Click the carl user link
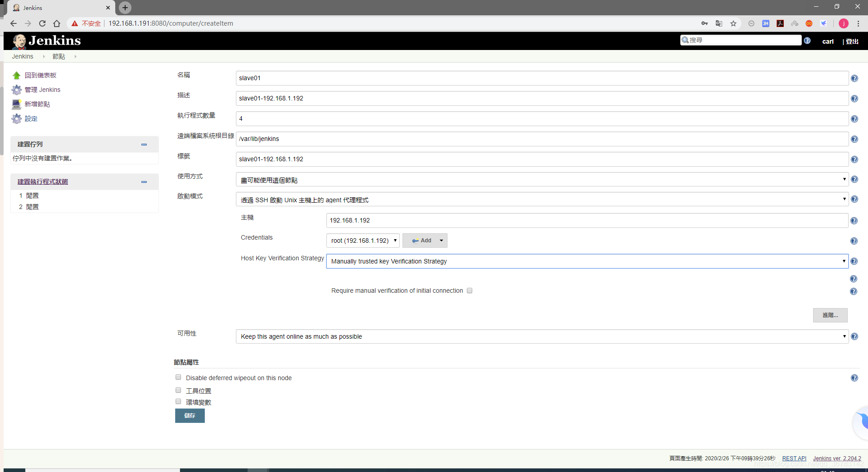This screenshot has width=868, height=472. 828,41
